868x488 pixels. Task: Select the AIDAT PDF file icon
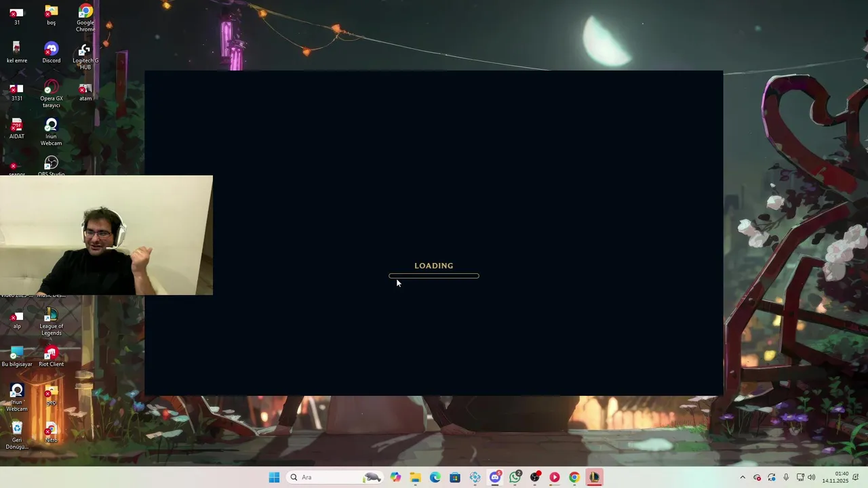(x=17, y=129)
